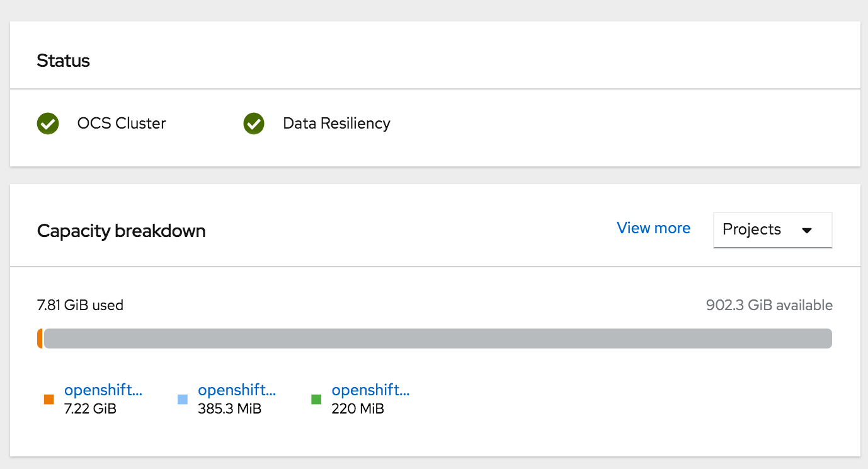Screen dimensions: 868x469
Task: Click the Data Resiliency green check icon
Action: [x=254, y=124]
